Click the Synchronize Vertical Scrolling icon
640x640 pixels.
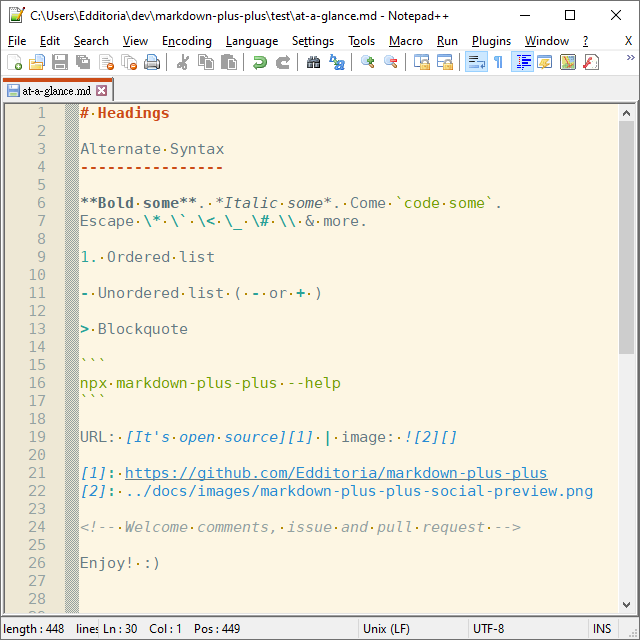click(x=421, y=62)
